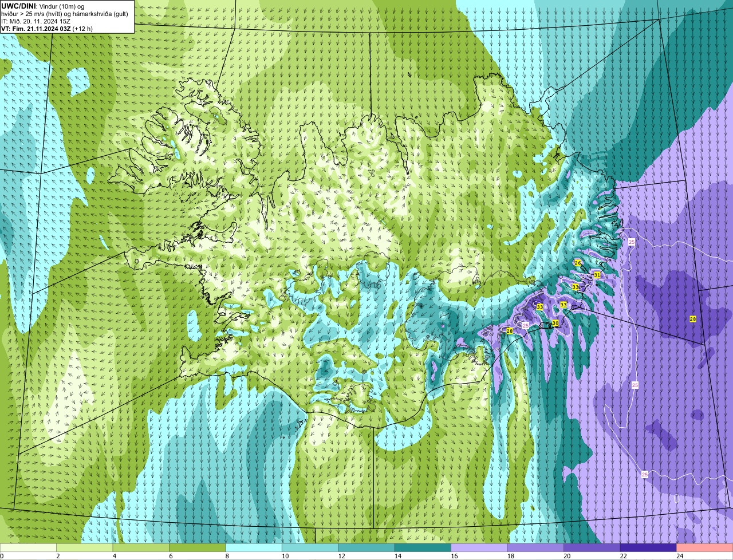Click the 20–22 m/s violet swatch

(x=592, y=547)
